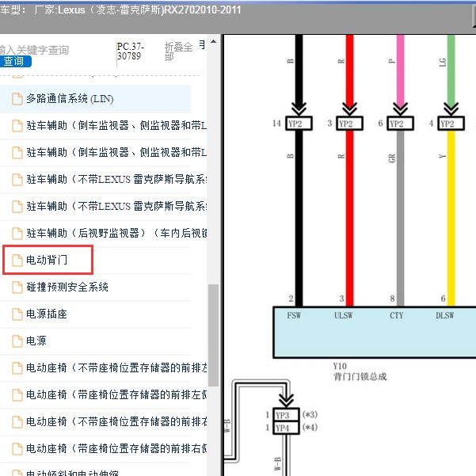Image resolution: width=476 pixels, height=476 pixels.
Task: Click the YP4 connector box
Action: [286, 428]
